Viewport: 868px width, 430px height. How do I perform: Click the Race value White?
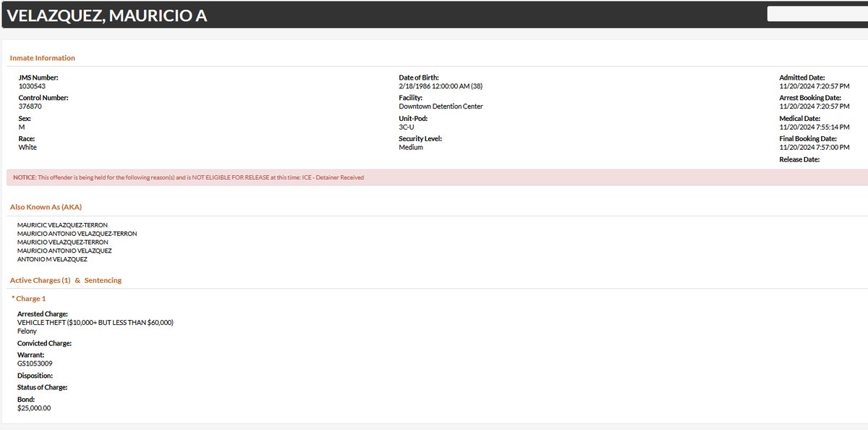27,147
